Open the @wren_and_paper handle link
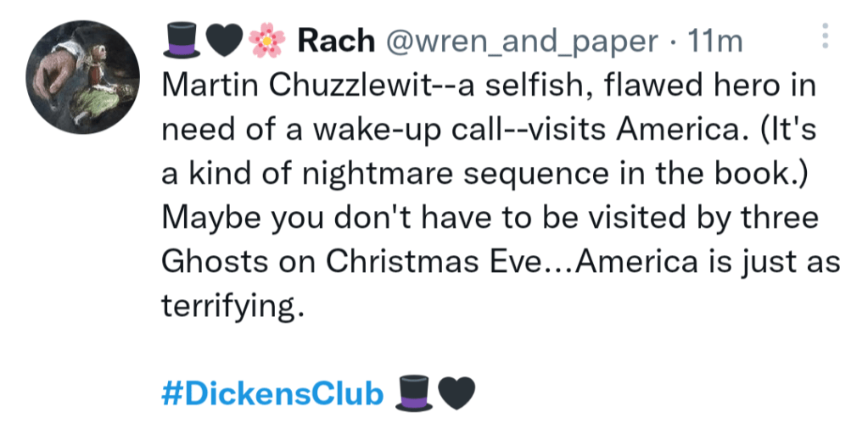868x423 pixels. click(521, 41)
